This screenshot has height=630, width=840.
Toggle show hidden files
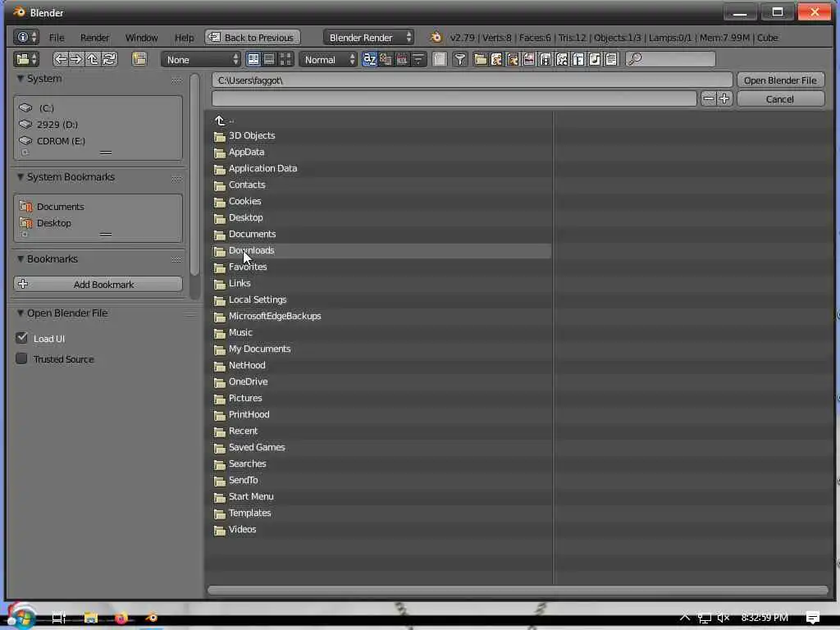click(440, 59)
